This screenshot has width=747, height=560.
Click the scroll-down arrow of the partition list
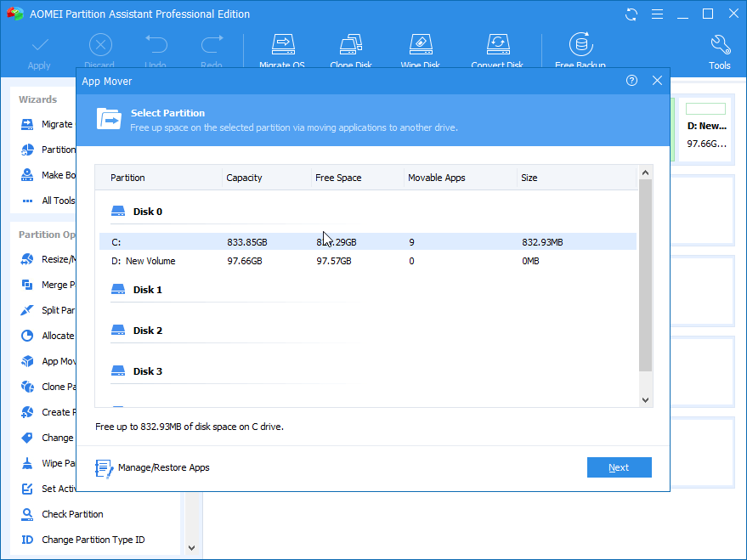tap(645, 399)
